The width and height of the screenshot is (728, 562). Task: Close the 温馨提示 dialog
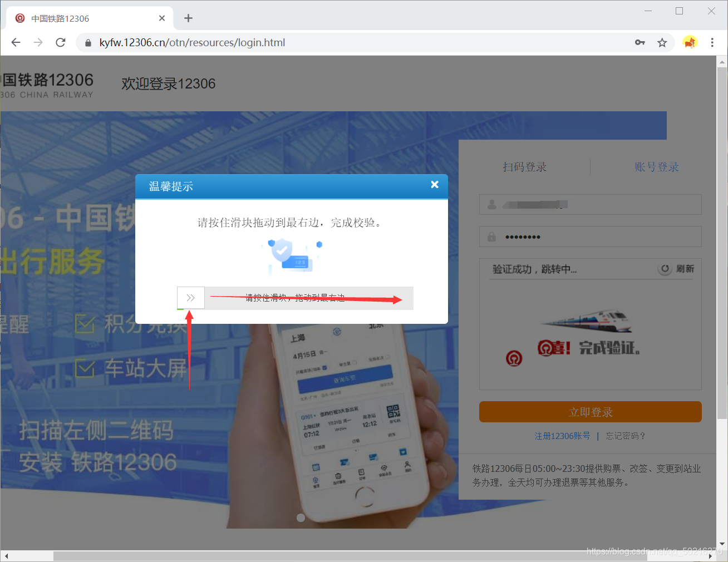pos(435,184)
